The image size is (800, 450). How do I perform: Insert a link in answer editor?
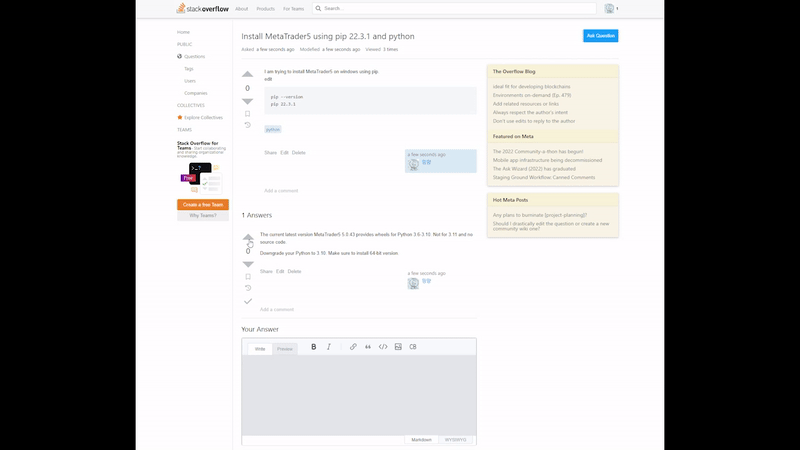[353, 347]
